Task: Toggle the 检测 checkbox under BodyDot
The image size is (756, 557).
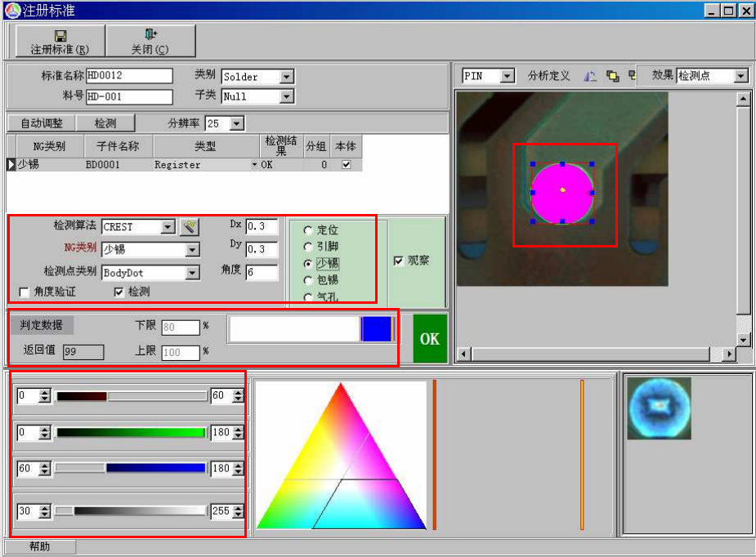Action: point(119,292)
